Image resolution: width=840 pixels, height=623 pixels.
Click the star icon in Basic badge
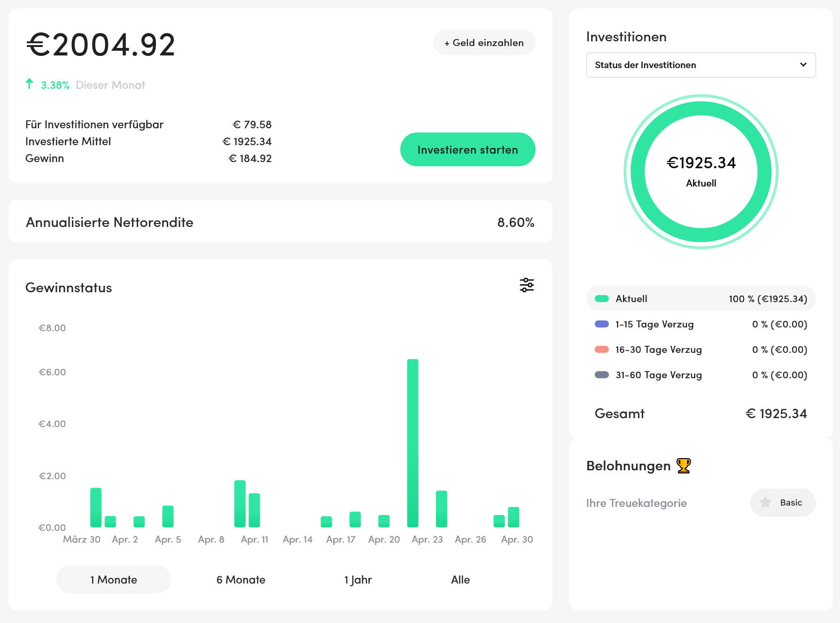pos(765,503)
